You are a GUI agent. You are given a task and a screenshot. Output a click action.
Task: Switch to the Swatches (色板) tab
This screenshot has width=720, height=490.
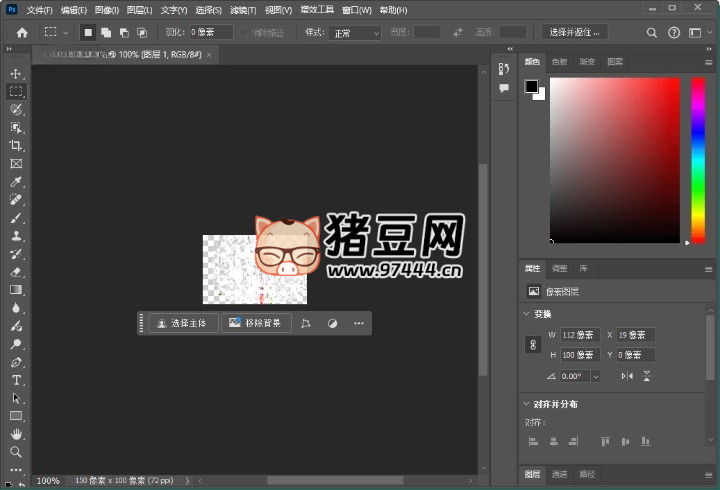click(559, 62)
